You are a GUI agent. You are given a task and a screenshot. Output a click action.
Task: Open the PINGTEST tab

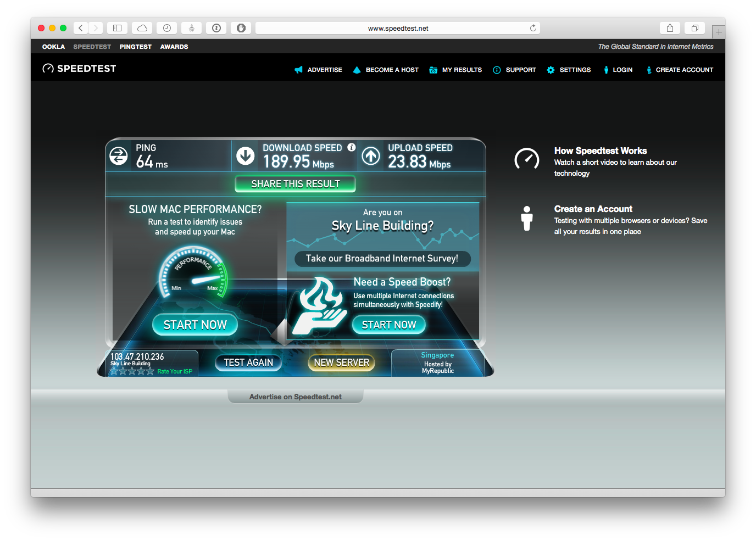135,47
